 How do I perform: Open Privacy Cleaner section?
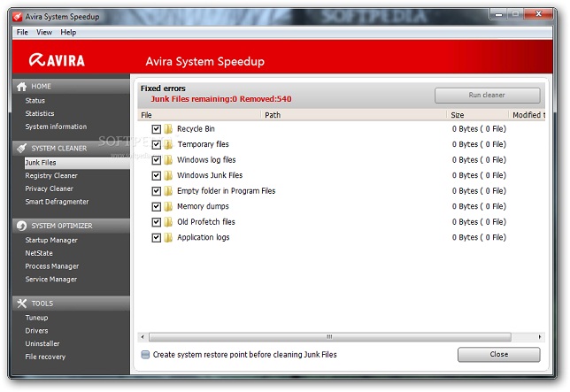tap(49, 188)
